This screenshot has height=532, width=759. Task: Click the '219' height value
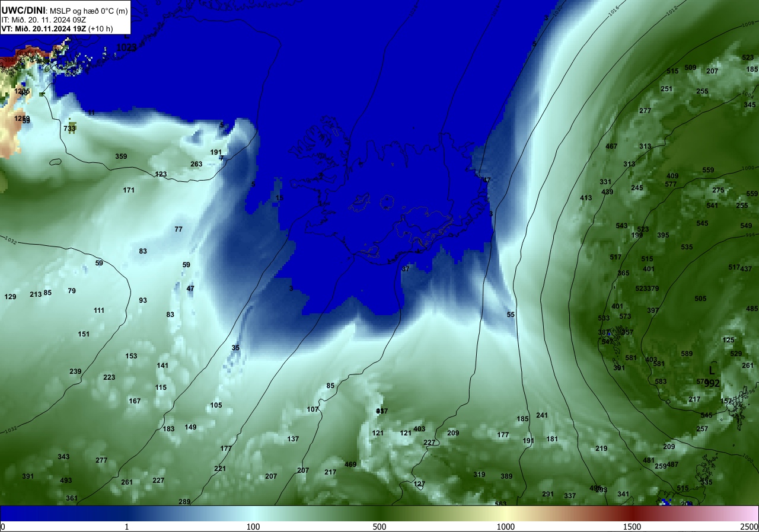click(601, 448)
